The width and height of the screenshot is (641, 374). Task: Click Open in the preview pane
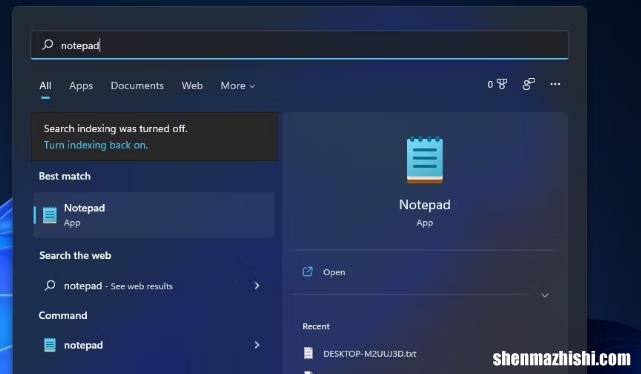tap(334, 272)
